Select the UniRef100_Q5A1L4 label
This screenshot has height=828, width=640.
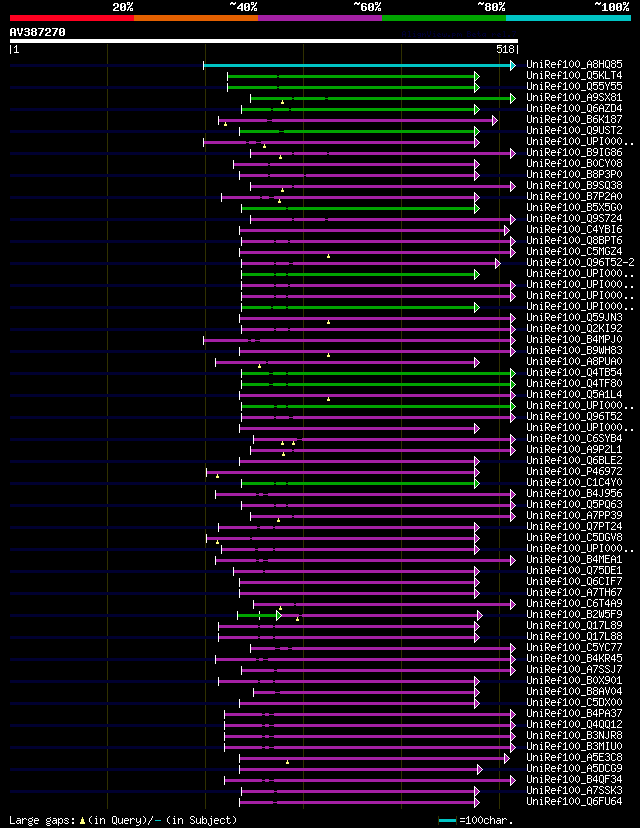[x=575, y=394]
